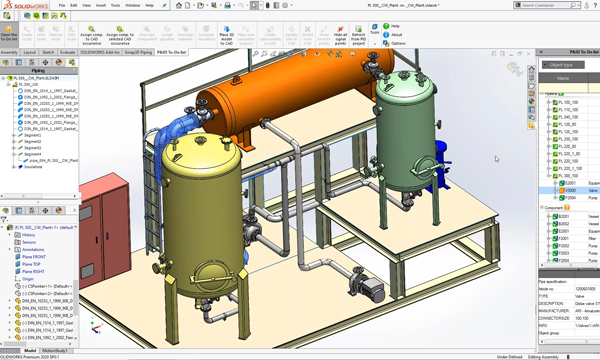This screenshot has height=360, width=600.
Task: Expand PL 100_100 pipeline in To-Do list
Action: 549,102
